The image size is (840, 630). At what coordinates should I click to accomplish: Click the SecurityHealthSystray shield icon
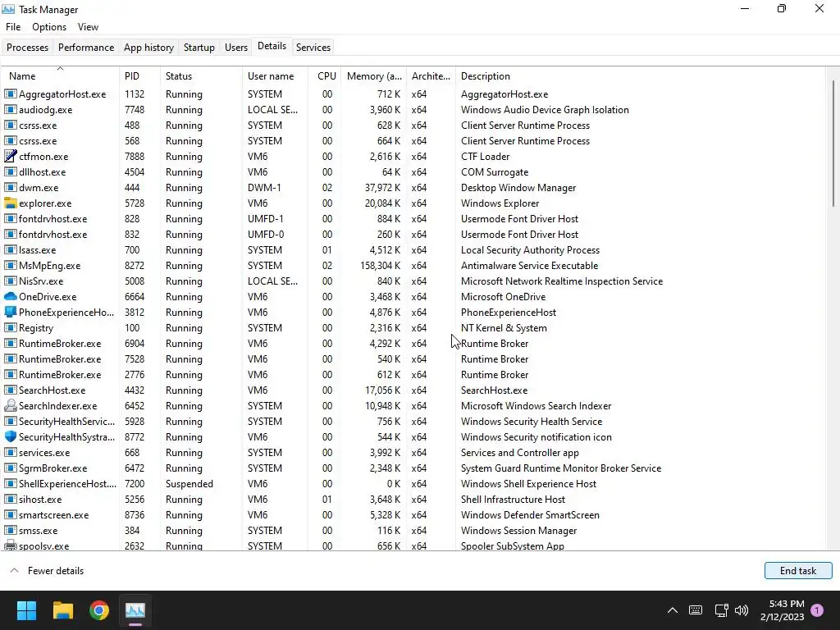pos(10,436)
